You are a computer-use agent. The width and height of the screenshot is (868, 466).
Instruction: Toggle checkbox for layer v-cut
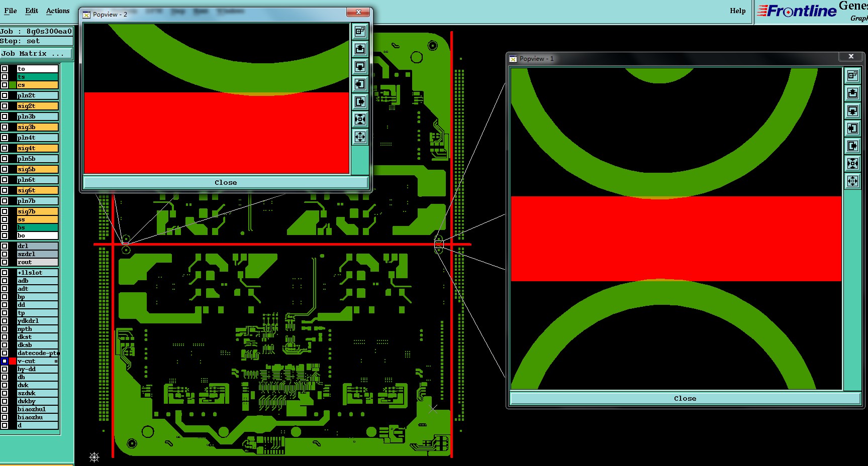pyautogui.click(x=5, y=361)
